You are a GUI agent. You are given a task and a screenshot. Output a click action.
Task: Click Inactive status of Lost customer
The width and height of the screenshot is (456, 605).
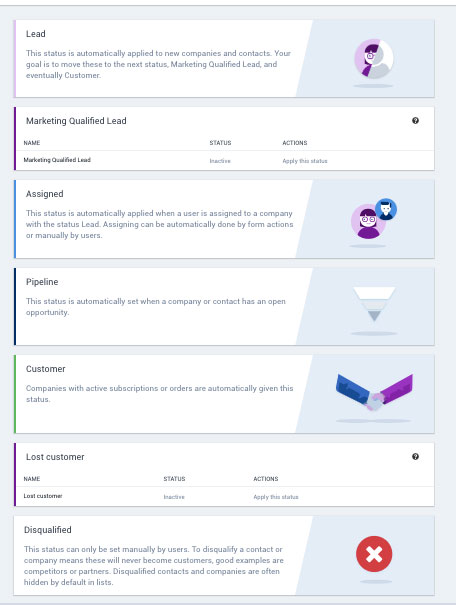[174, 497]
